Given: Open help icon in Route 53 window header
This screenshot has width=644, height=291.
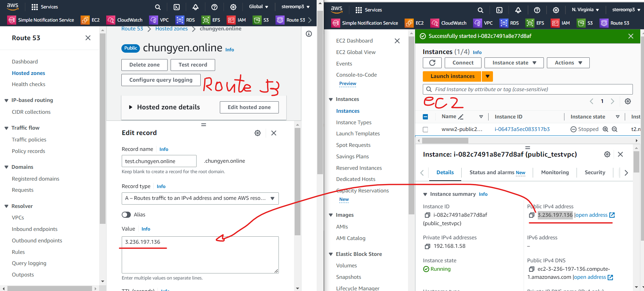Looking at the screenshot, I should point(214,7).
